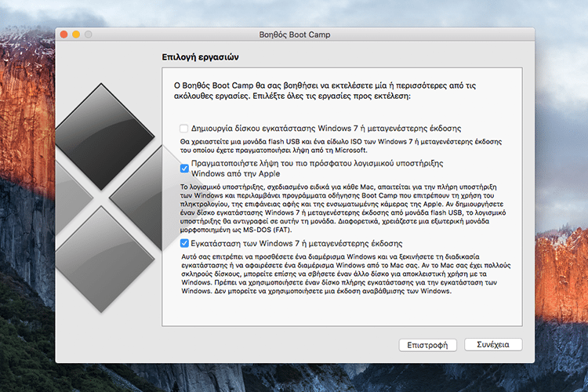
Task: Uncheck the Εγκατάσταση των Windows 7 checkbox
Action: click(183, 244)
